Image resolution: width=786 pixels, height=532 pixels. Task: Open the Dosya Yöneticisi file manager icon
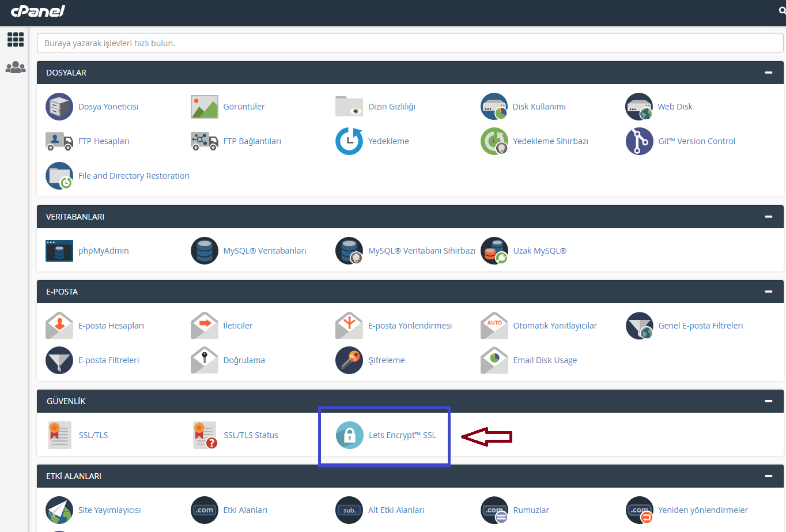point(59,107)
